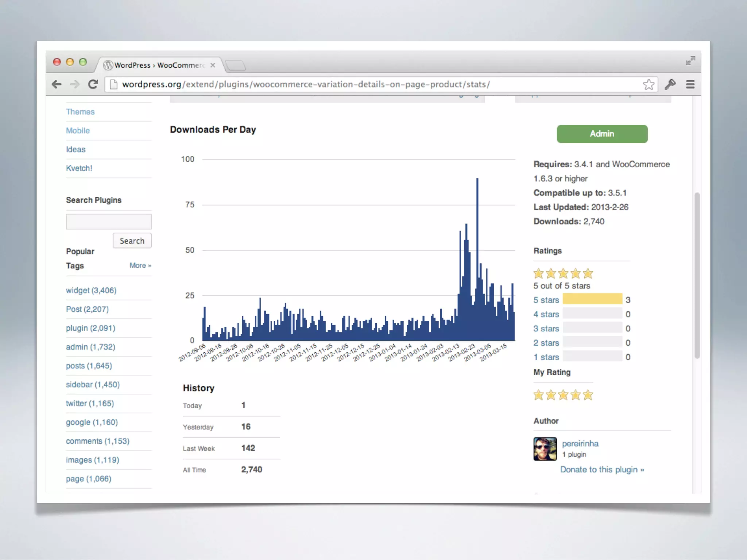Screen dimensions: 747x560
Task: Click pereirinha's author avatar photo
Action: (545, 449)
